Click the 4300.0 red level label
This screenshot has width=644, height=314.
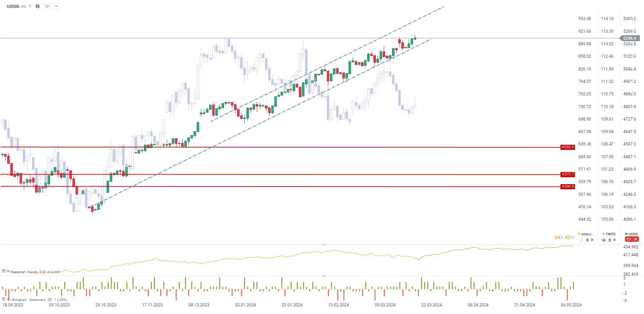tap(568, 187)
